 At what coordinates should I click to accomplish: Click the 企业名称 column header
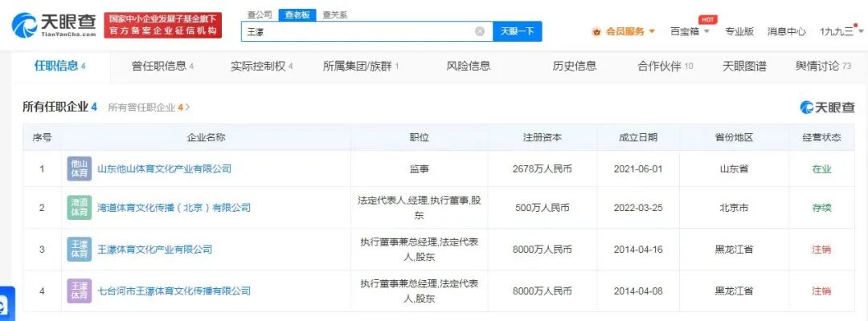click(x=206, y=137)
